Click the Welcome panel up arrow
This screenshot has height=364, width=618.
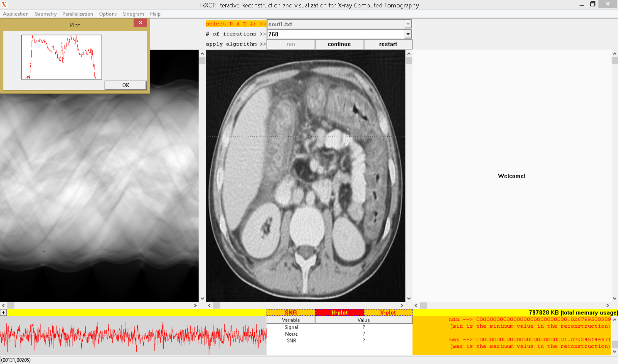pyautogui.click(x=615, y=54)
